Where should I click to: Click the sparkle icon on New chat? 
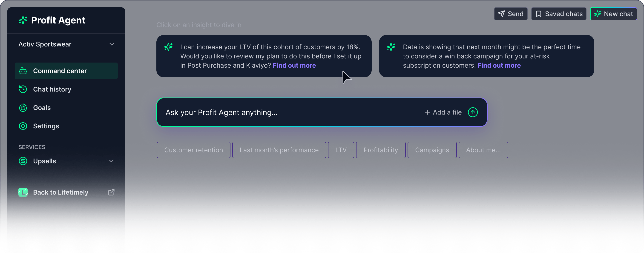click(x=598, y=14)
